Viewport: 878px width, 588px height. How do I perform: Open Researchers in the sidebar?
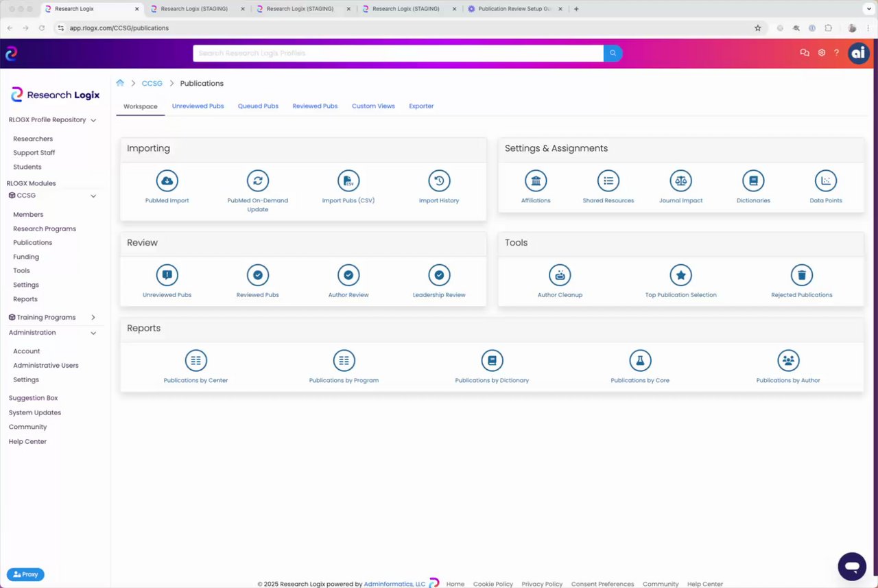tap(33, 139)
